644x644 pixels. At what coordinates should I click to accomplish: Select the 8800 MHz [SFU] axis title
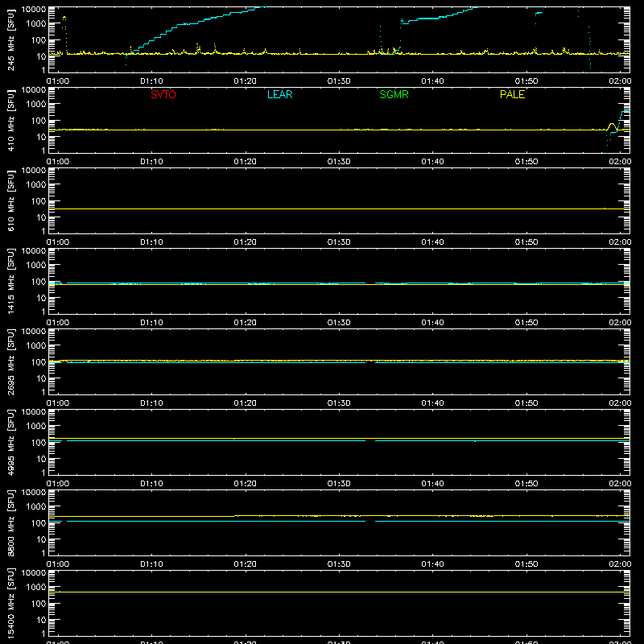point(10,522)
